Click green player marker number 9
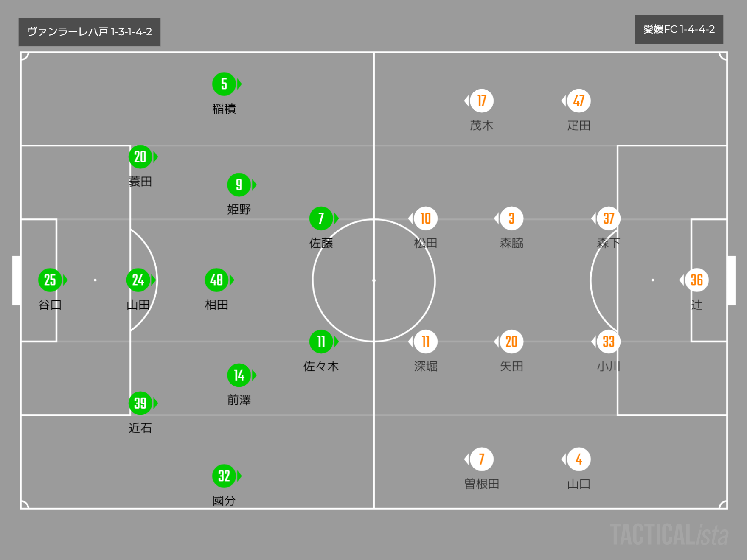Image resolution: width=747 pixels, height=560 pixels. pyautogui.click(x=239, y=185)
